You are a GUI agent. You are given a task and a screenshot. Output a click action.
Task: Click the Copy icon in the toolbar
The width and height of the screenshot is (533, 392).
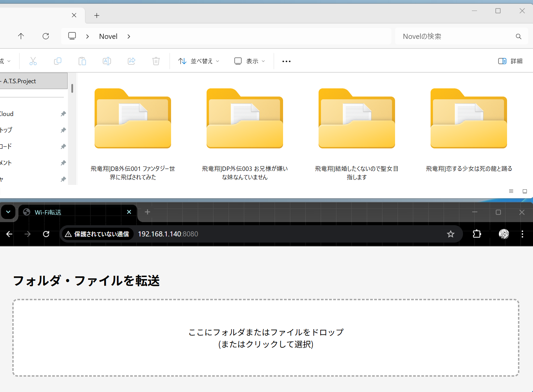click(x=57, y=61)
